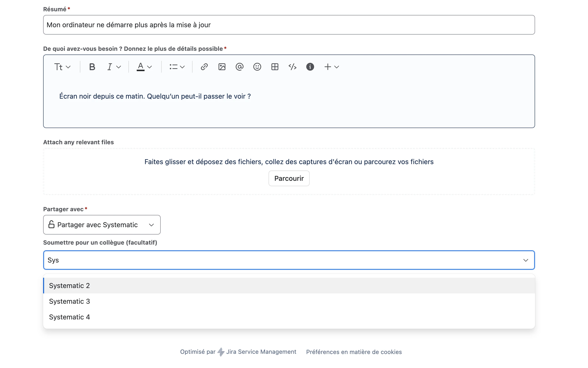Click the colleague search field containing Sys

click(x=289, y=260)
